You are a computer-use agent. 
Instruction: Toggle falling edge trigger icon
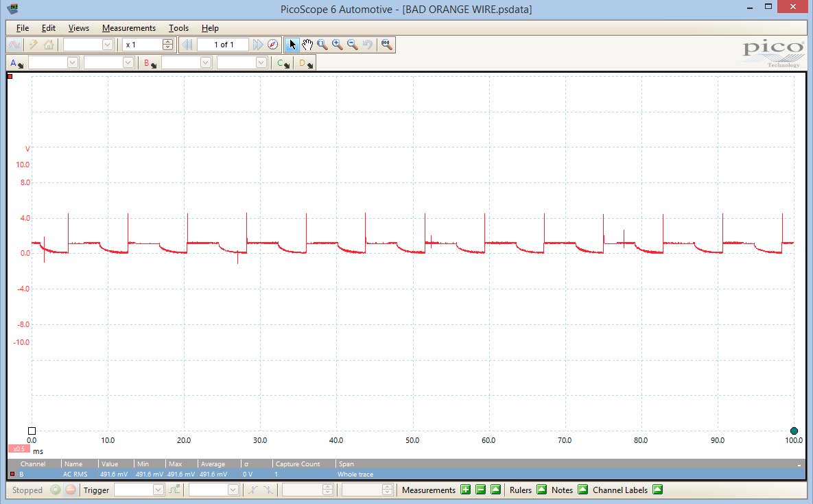pyautogui.click(x=268, y=490)
